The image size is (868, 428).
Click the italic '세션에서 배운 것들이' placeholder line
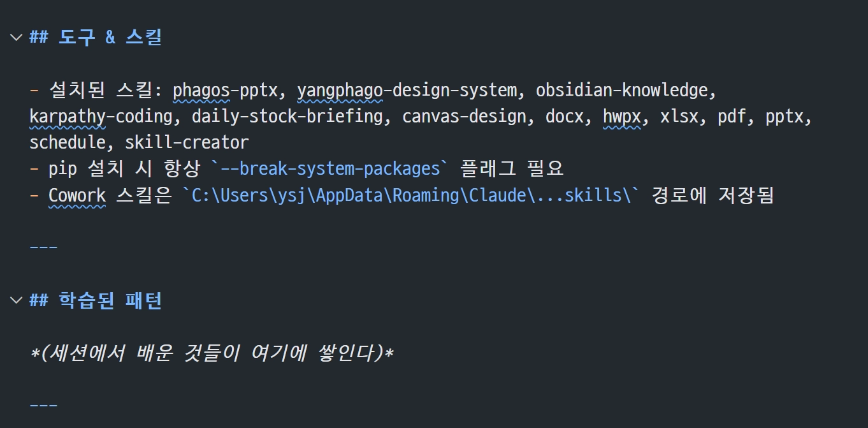pos(212,353)
